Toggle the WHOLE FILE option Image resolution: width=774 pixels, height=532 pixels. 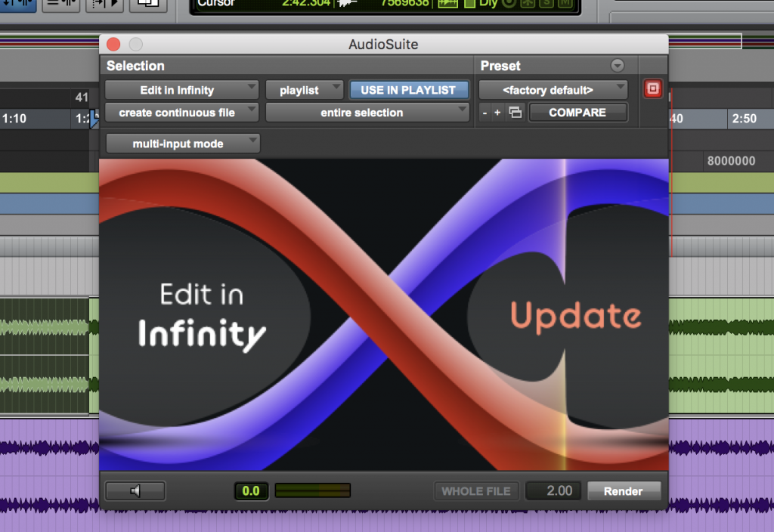476,491
